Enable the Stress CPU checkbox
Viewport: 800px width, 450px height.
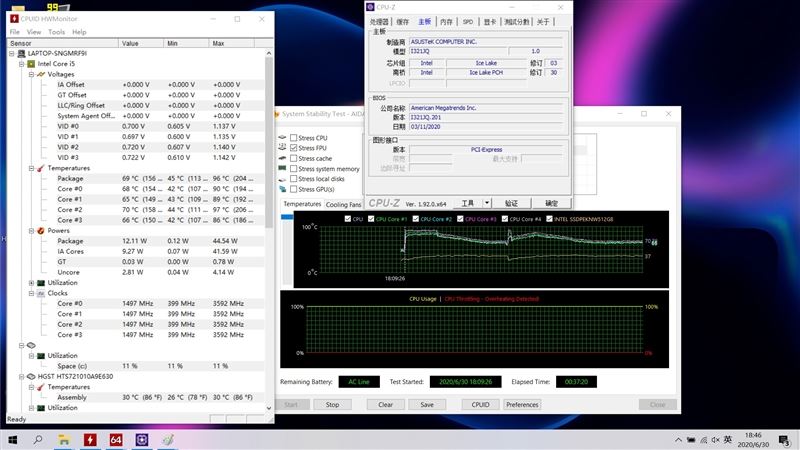(293, 138)
